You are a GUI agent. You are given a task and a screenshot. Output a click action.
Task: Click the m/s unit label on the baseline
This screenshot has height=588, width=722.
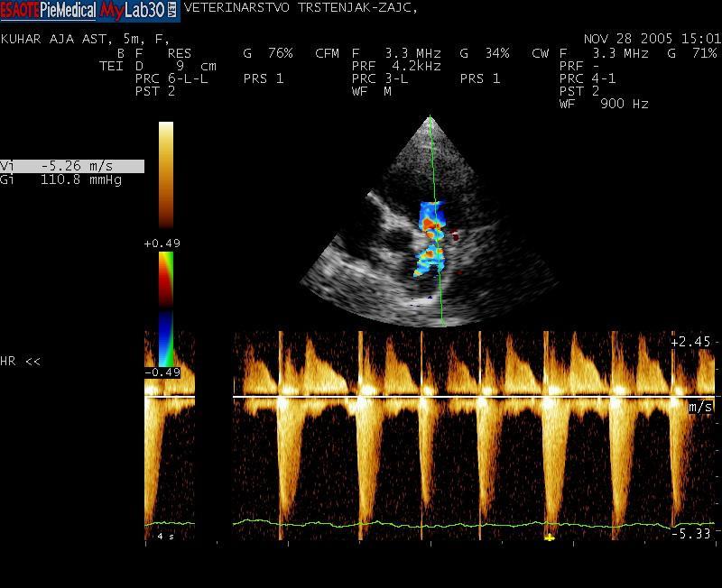(699, 408)
